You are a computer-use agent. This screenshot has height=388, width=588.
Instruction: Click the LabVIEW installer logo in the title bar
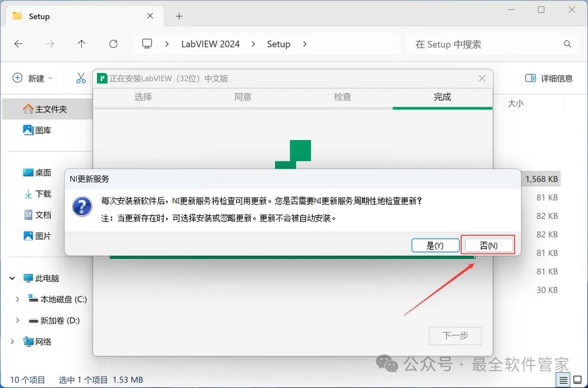click(102, 78)
